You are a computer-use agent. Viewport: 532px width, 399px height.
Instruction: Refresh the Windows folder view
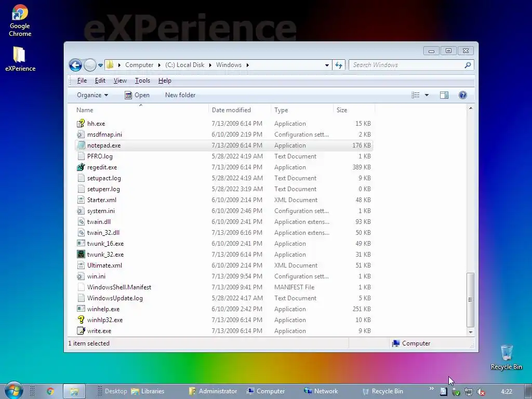339,65
